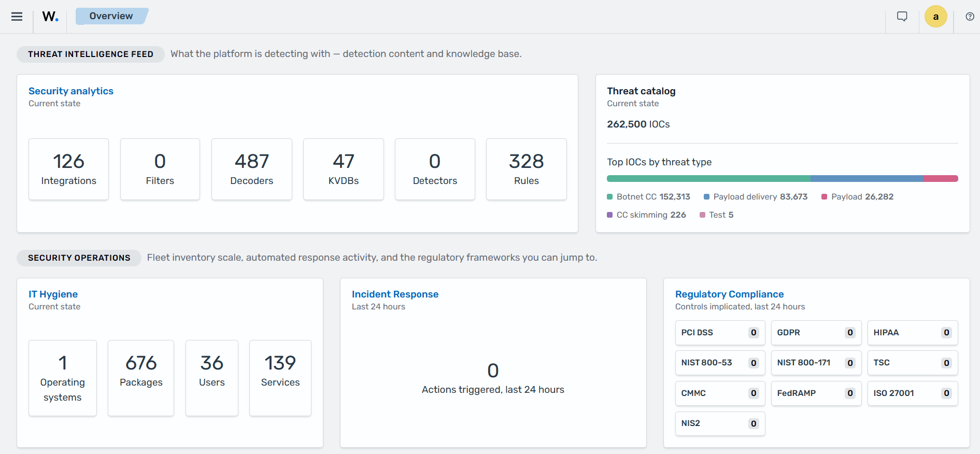This screenshot has height=454, width=980.
Task: Select the Test 5 legend entry
Action: click(x=717, y=215)
